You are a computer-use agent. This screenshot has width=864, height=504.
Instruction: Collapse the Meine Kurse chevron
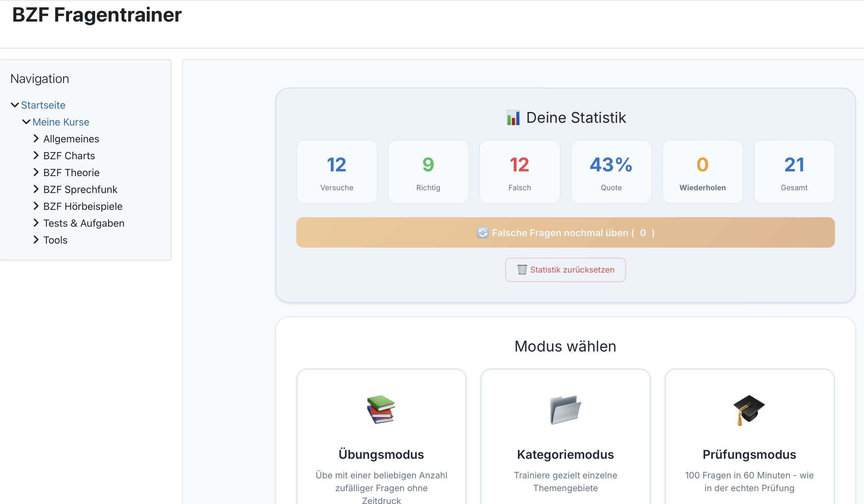point(26,122)
